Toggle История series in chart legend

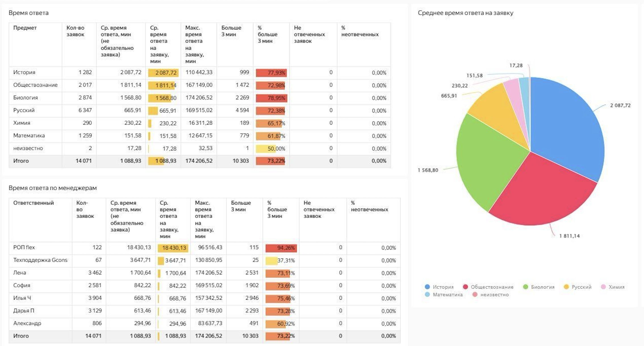click(x=443, y=287)
